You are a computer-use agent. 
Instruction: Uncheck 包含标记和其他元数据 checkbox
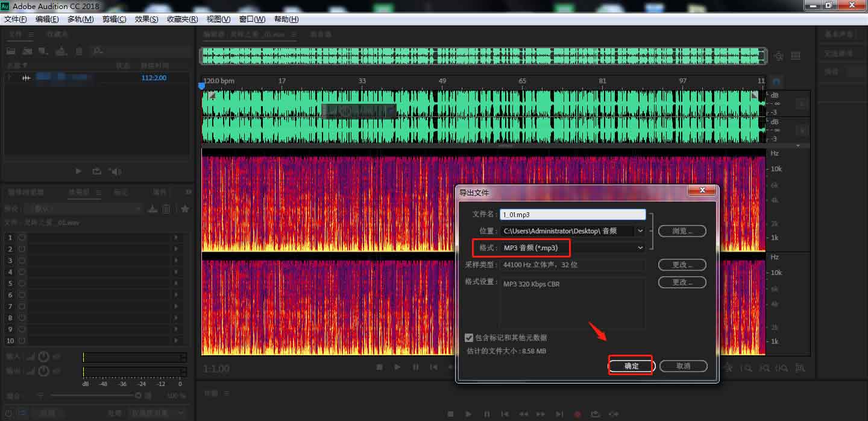(x=469, y=338)
